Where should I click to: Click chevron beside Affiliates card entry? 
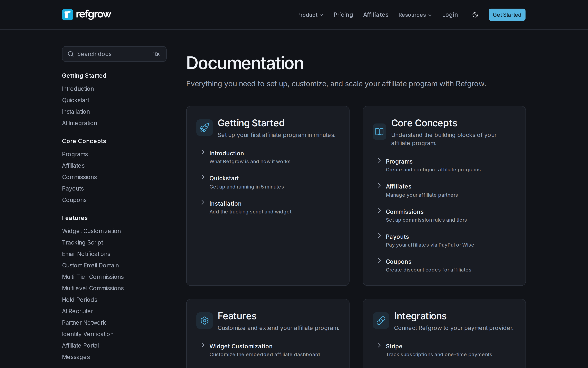(x=379, y=185)
